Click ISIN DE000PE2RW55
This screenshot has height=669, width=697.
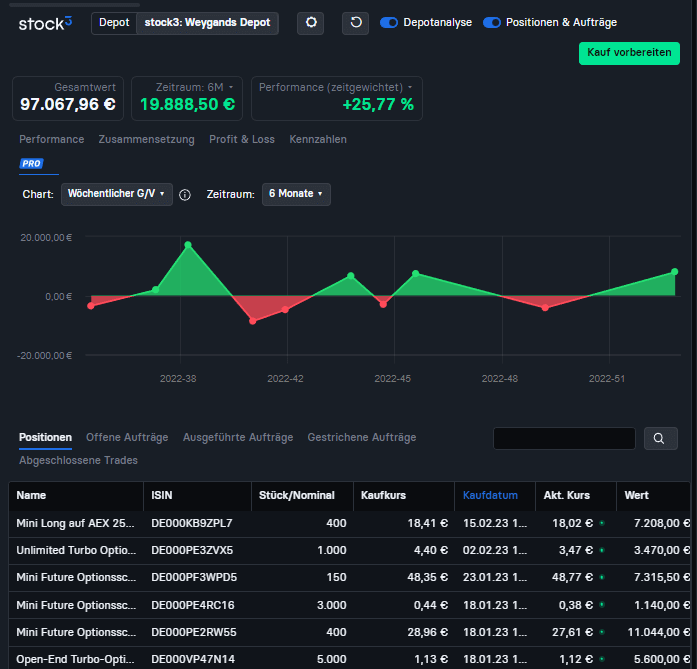194,632
